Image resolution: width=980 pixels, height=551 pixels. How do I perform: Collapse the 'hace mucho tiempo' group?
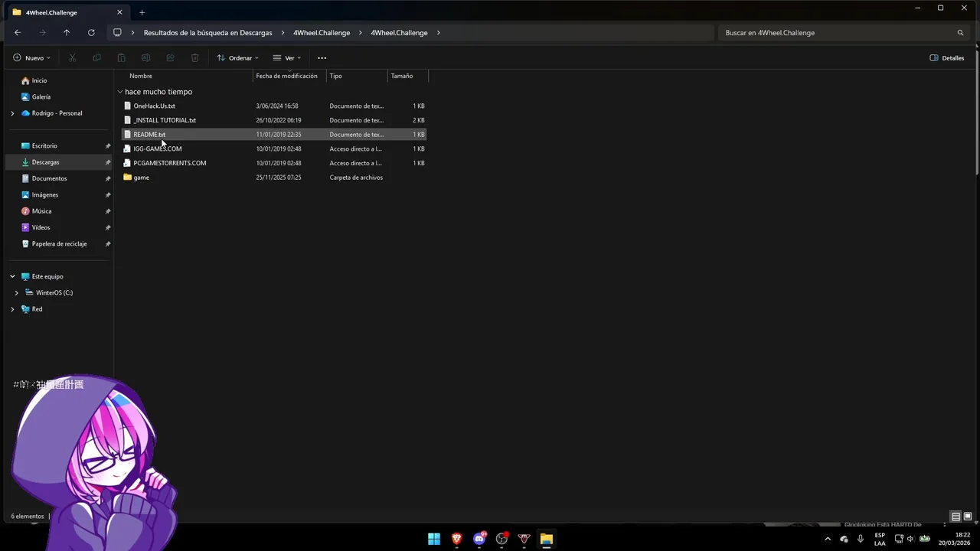pyautogui.click(x=120, y=92)
